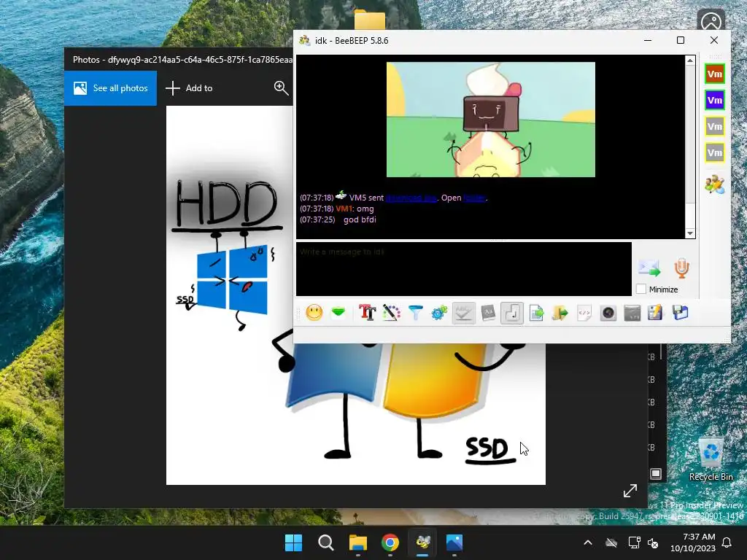The image size is (747, 560).
Task: Toggle the ABC spell check button
Action: click(463, 313)
